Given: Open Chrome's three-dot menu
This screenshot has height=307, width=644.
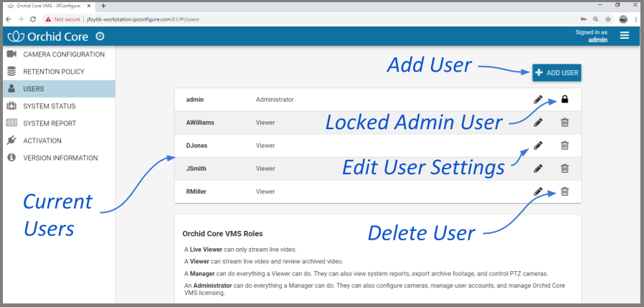Looking at the screenshot, I should tap(636, 19).
